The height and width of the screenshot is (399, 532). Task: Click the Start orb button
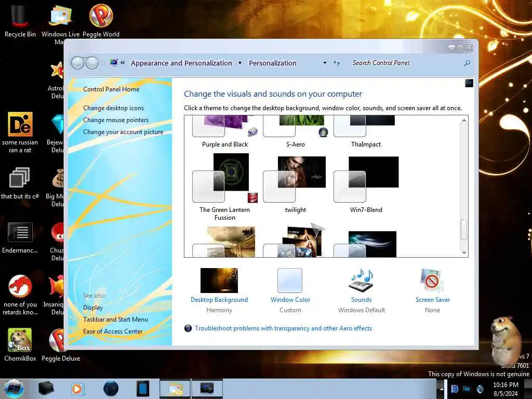pos(14,389)
